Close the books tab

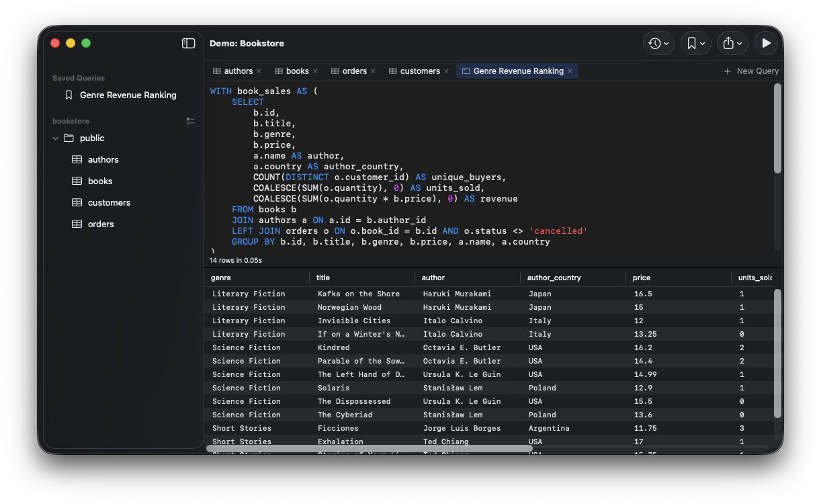point(315,71)
